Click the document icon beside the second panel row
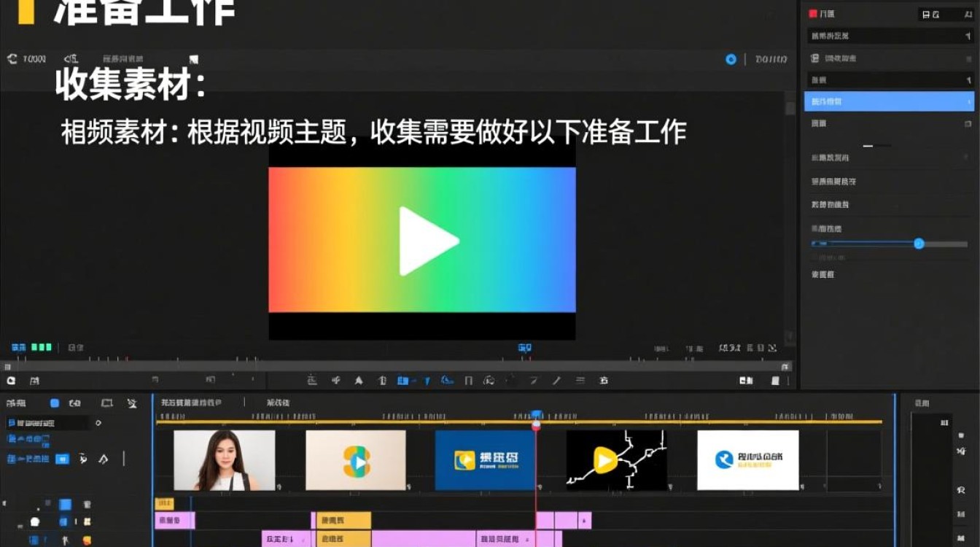 point(815,58)
